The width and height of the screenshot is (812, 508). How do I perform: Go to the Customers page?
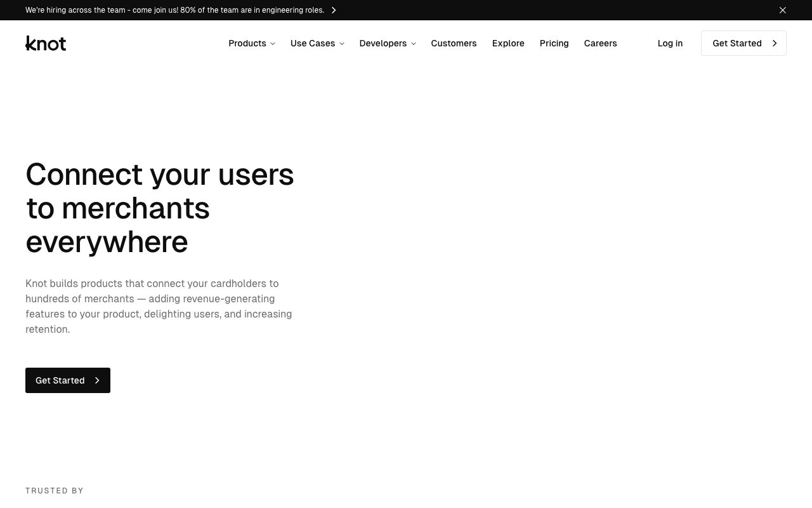[x=454, y=43]
